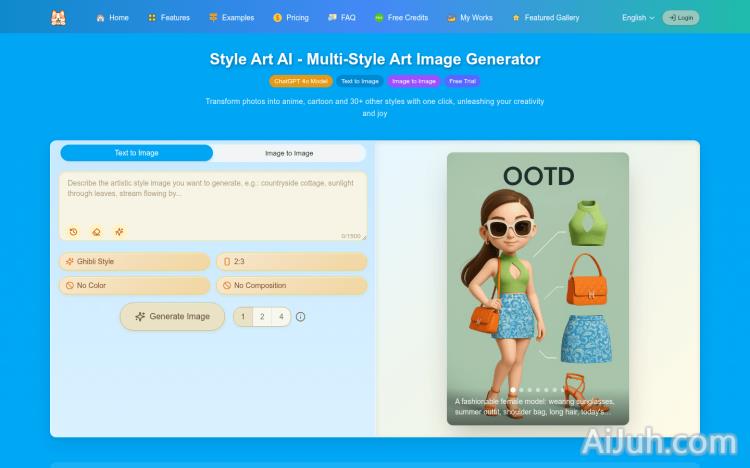Click the prompt description text area
The height and width of the screenshot is (468, 750).
(x=213, y=206)
